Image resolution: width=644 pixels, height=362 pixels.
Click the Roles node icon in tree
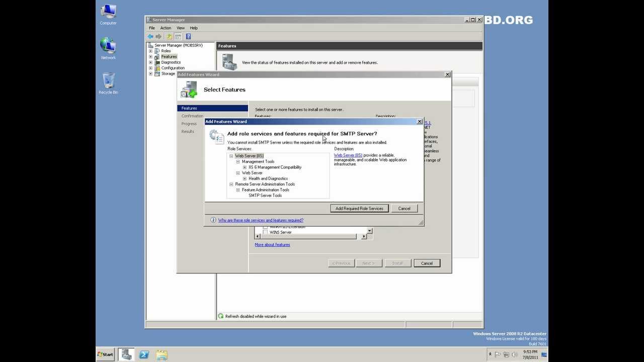pyautogui.click(x=157, y=51)
